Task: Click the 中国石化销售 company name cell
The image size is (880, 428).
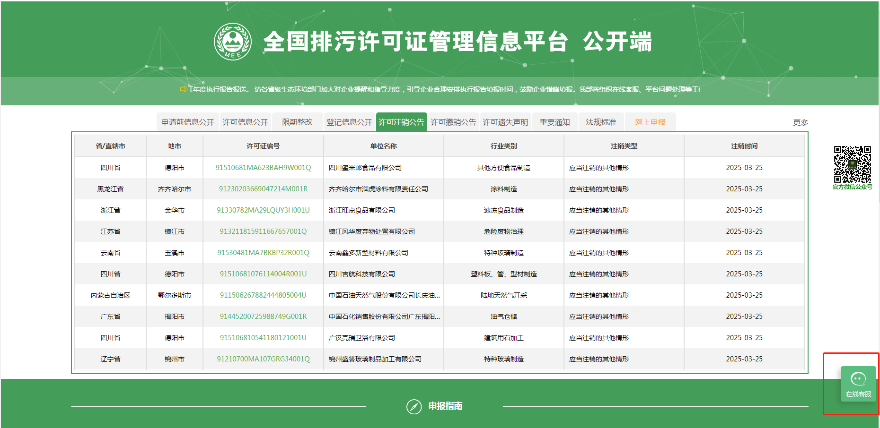Action: coord(384,316)
